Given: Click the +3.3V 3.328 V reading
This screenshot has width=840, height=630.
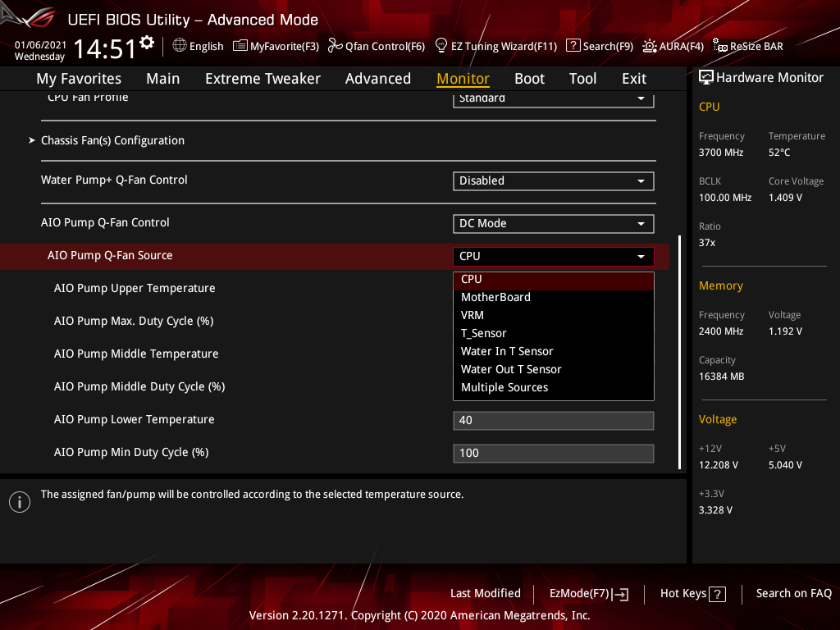Looking at the screenshot, I should coord(715,510).
